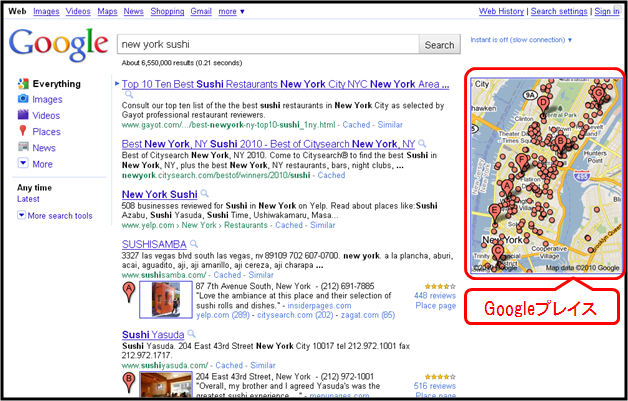This screenshot has width=628, height=401.
Task: Click the search box containing new york sushi
Action: click(x=268, y=44)
